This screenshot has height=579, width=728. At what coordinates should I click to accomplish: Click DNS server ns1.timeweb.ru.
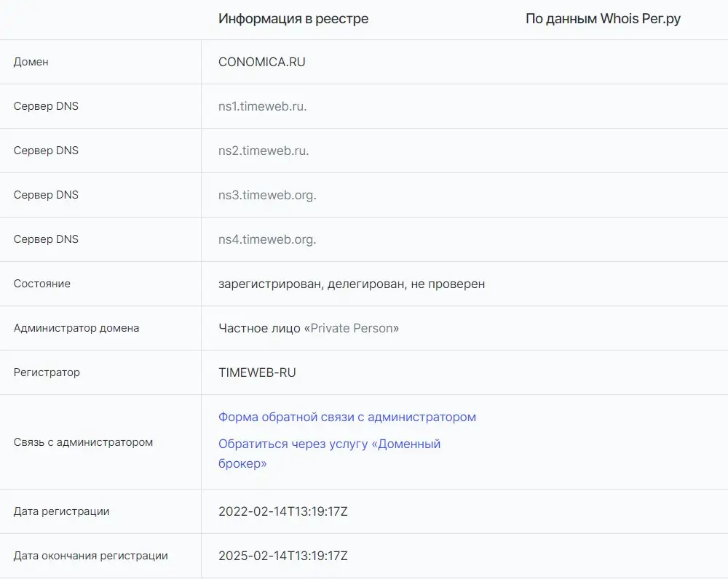262,106
